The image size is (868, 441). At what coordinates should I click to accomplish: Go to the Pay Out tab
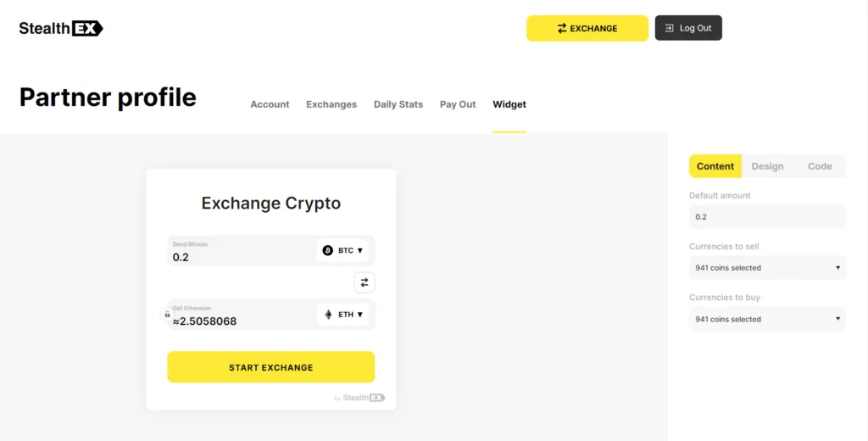coord(458,104)
